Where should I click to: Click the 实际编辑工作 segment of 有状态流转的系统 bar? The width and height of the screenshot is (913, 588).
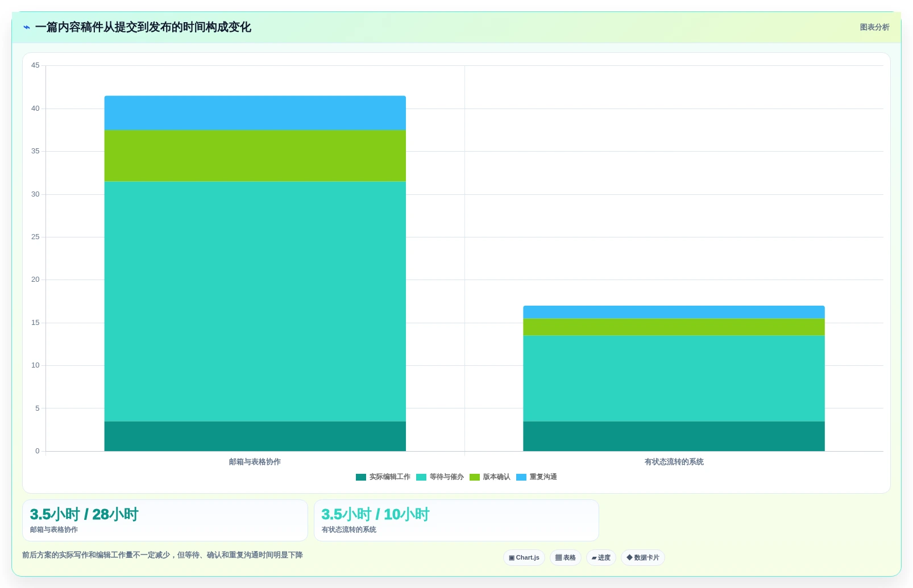pyautogui.click(x=674, y=436)
